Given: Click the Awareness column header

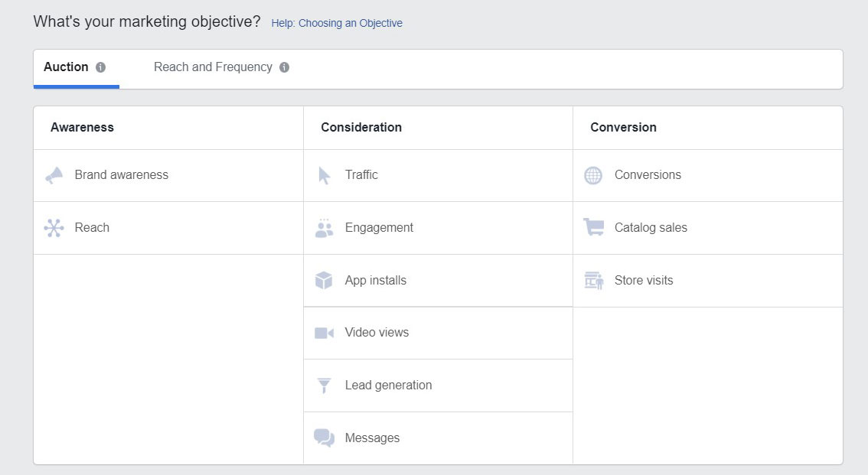Looking at the screenshot, I should click(x=82, y=127).
